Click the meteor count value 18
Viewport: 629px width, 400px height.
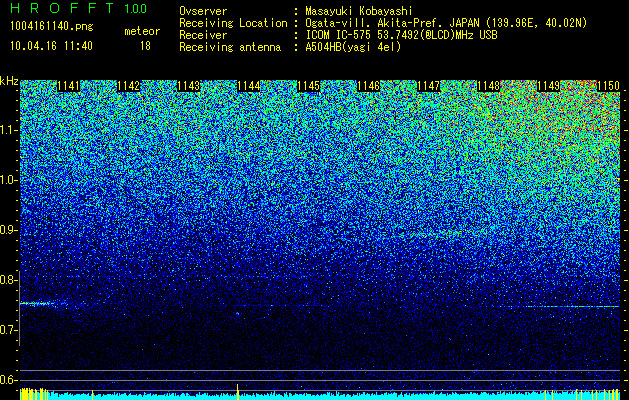(145, 46)
